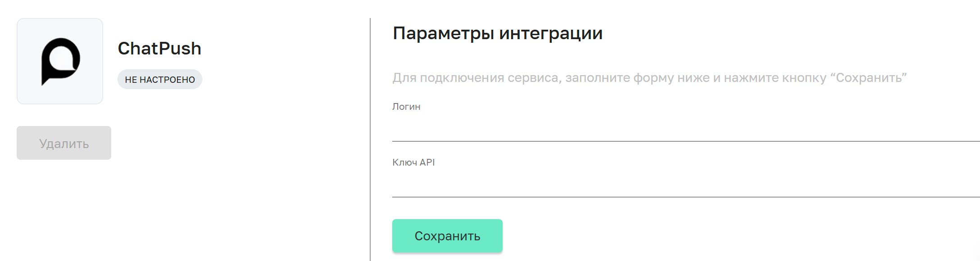This screenshot has width=980, height=261.
Task: Select the Логин field label
Action: tap(406, 107)
